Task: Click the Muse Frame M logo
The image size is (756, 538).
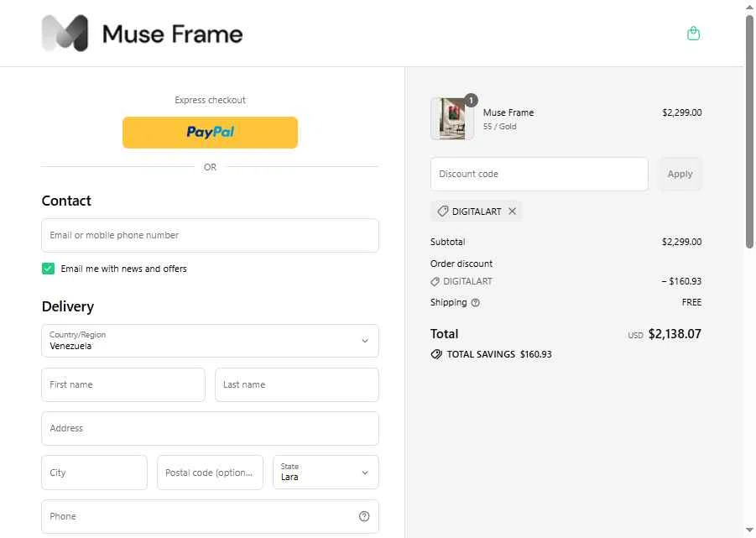Action: pos(65,34)
